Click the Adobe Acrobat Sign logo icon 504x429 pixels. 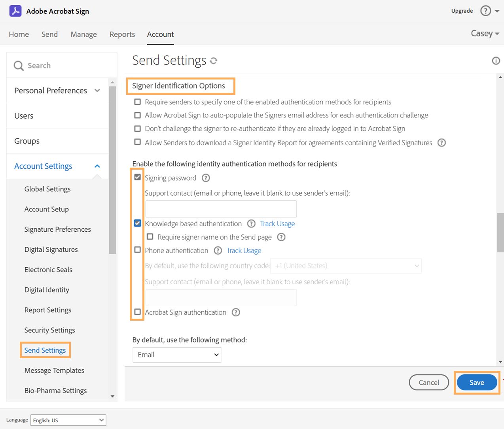coord(15,11)
